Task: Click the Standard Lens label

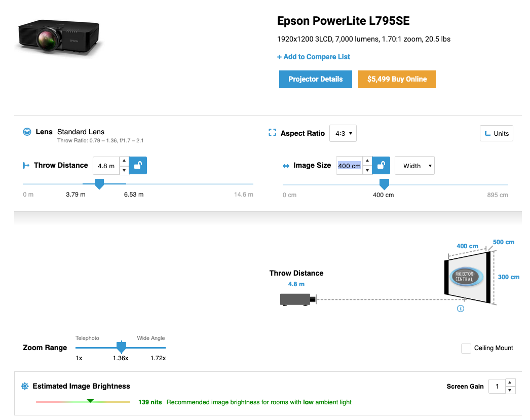Action: pyautogui.click(x=81, y=132)
